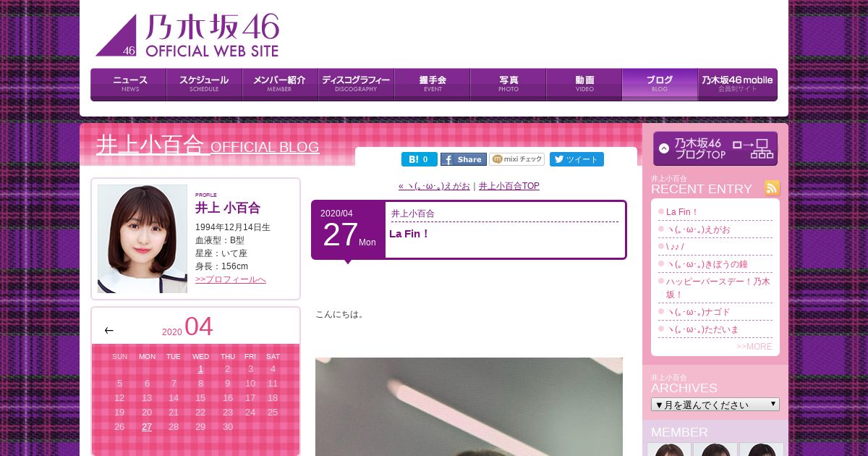Open the 動画 VIDEO menu
868x456 pixels.
click(x=584, y=84)
